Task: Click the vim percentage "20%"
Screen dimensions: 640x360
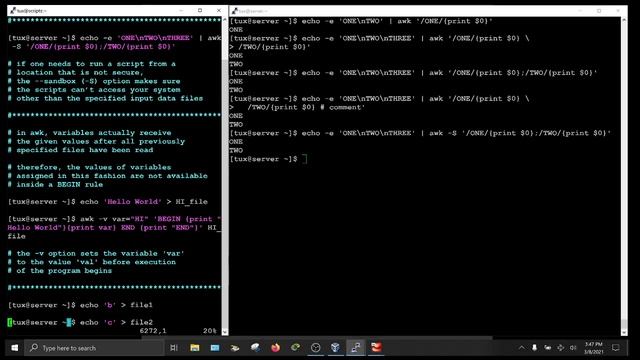Action: click(x=210, y=331)
